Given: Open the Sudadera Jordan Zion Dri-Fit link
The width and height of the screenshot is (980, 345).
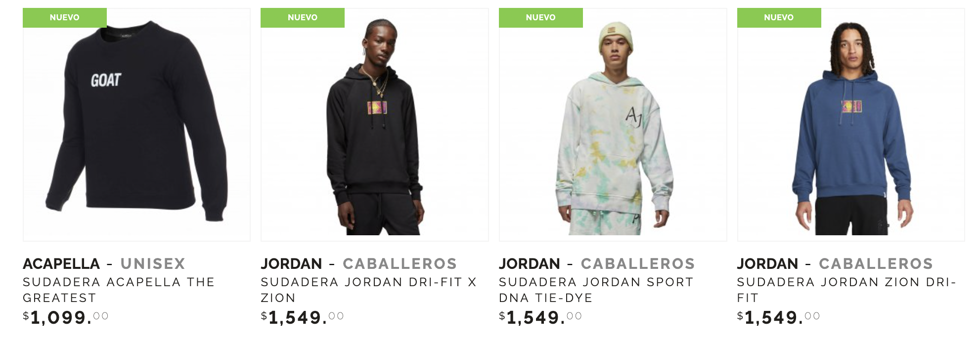Looking at the screenshot, I should click(x=846, y=290).
